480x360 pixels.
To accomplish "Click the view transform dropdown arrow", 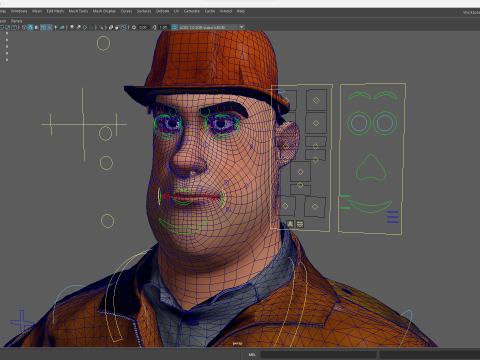I will (x=241, y=27).
